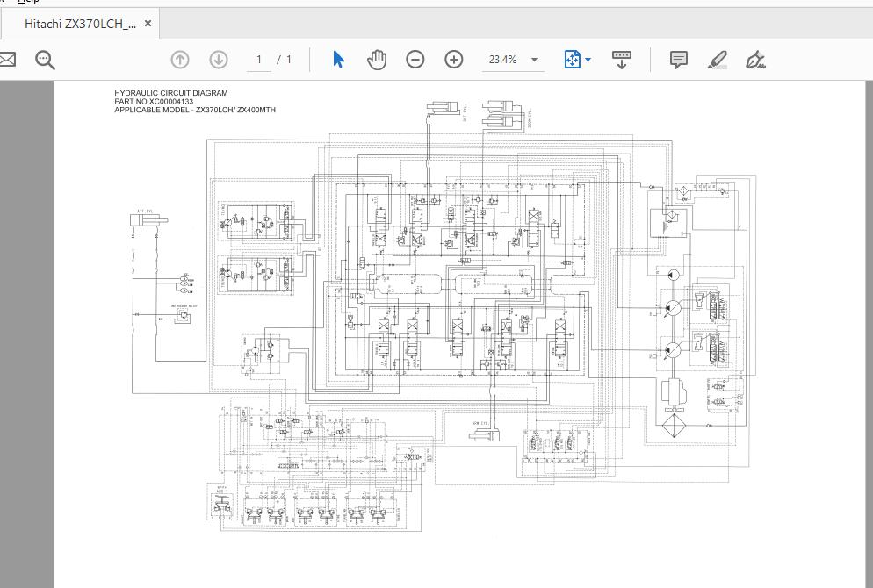Click the page number input field
This screenshot has width=873, height=588.
pos(258,60)
